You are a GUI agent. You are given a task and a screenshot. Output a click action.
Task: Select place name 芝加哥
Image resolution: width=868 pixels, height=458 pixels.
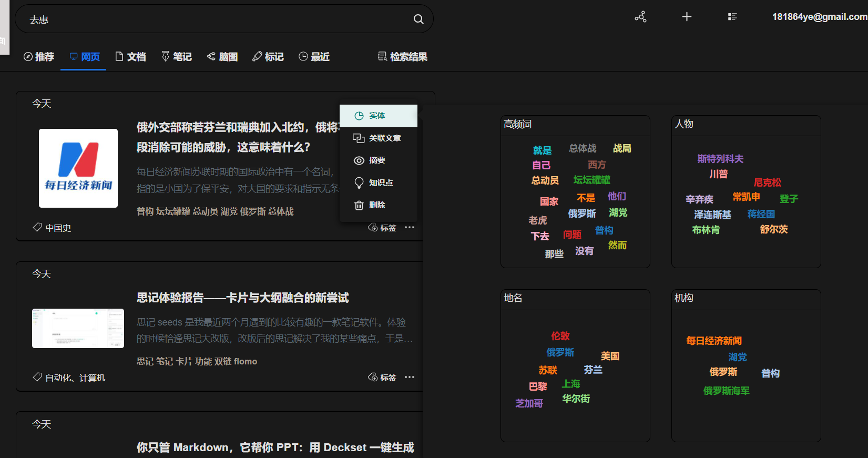tap(529, 403)
